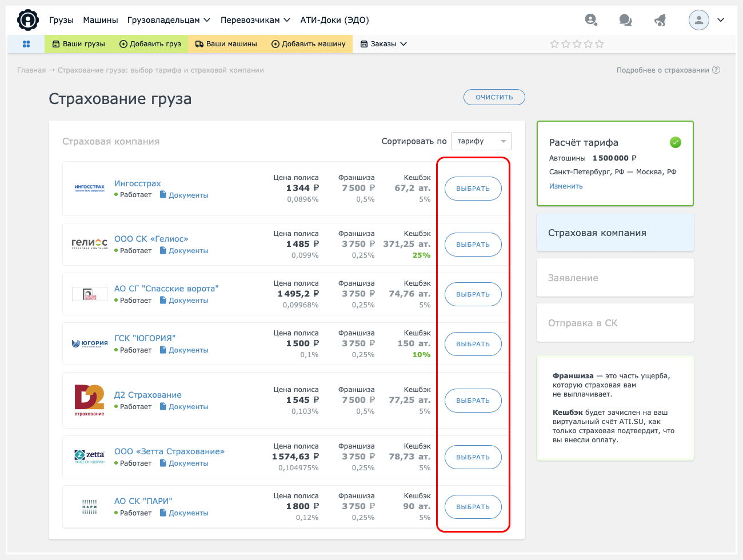Open the sort by тарифу combo box
The height and width of the screenshot is (560, 743).
pos(481,141)
